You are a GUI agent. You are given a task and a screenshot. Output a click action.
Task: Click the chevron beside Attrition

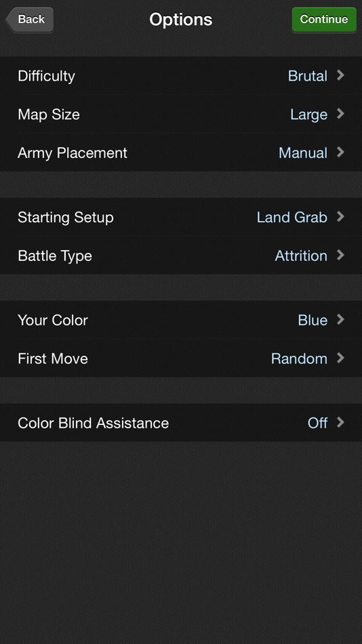[340, 255]
